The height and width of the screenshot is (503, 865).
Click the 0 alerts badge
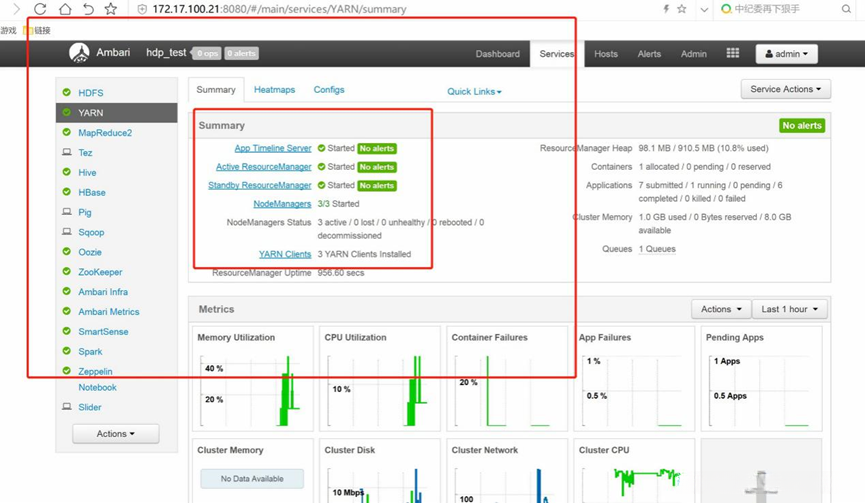point(242,53)
